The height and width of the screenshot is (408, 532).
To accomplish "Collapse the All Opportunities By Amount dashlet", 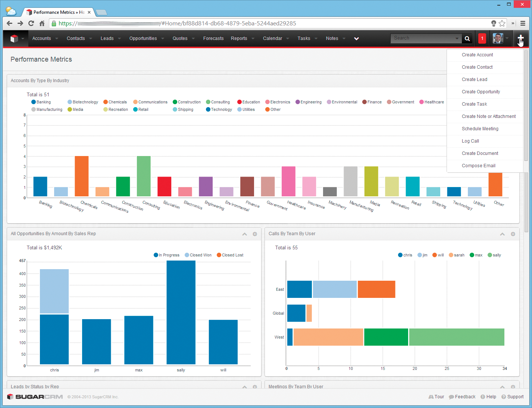I will click(x=244, y=234).
